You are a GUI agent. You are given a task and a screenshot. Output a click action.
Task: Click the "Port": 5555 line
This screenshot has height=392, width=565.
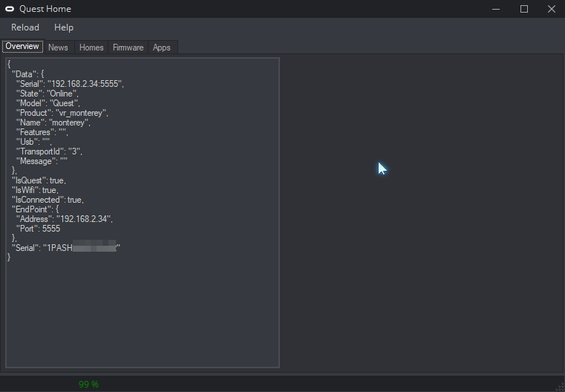click(38, 229)
